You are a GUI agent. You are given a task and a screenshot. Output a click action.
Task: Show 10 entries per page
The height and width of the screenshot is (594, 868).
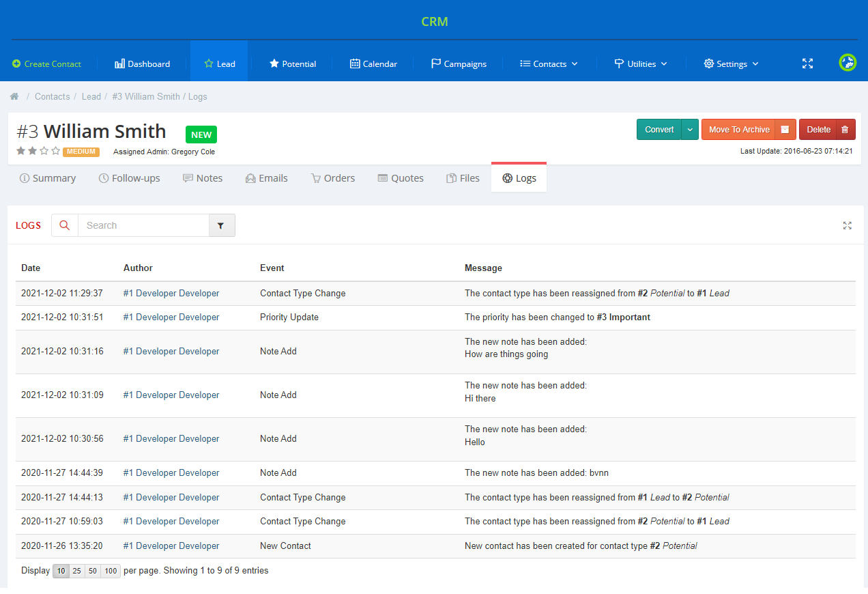point(61,571)
